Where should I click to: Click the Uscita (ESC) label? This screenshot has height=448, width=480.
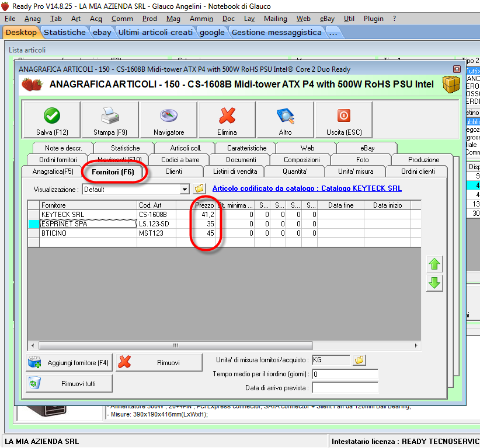[x=344, y=132]
